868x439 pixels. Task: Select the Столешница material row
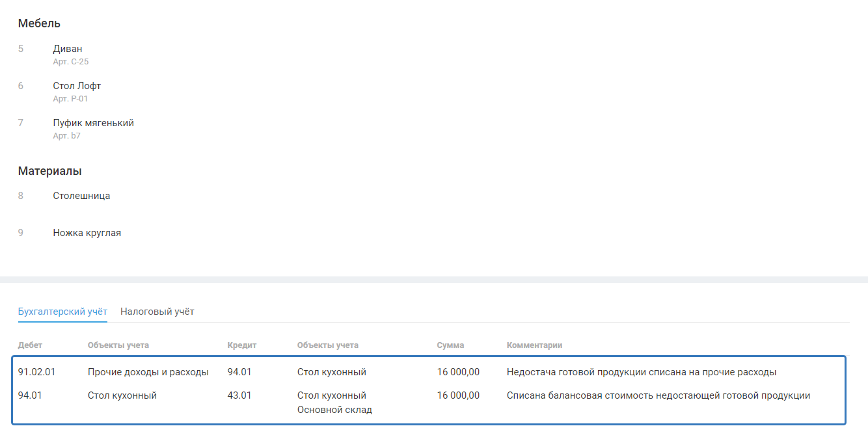(81, 196)
